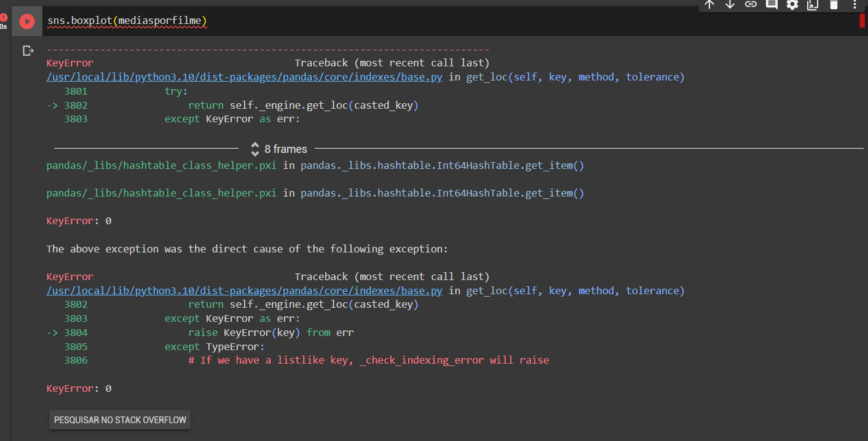Open second pandas base.py file link
The width and height of the screenshot is (868, 441).
pos(245,291)
